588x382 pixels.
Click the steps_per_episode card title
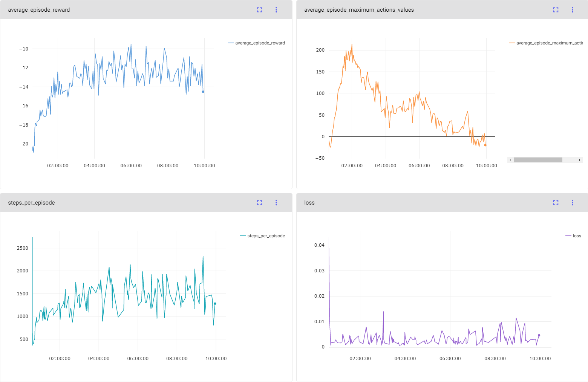pyautogui.click(x=31, y=203)
